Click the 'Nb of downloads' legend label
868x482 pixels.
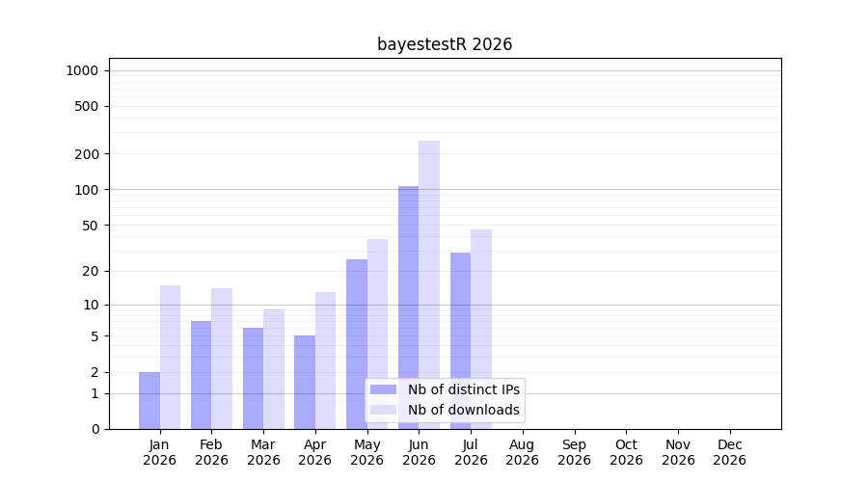pyautogui.click(x=464, y=410)
